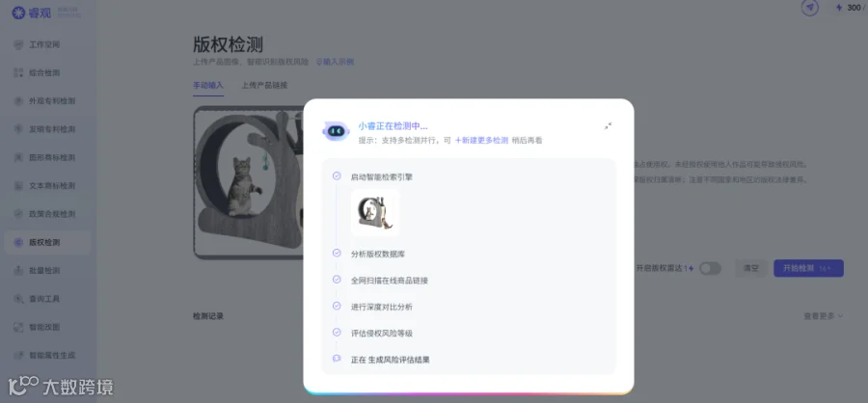Toggle the 开启版权雷达 switch

(x=710, y=268)
